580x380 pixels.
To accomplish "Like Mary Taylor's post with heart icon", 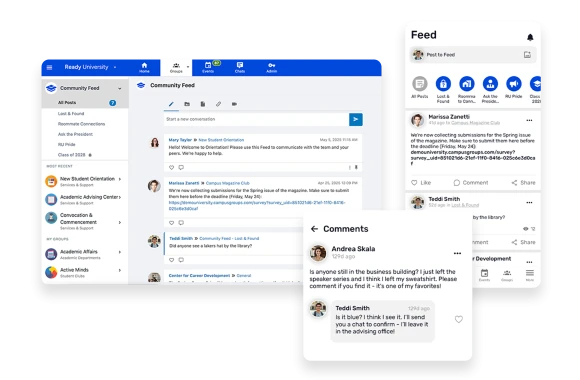I will [171, 168].
